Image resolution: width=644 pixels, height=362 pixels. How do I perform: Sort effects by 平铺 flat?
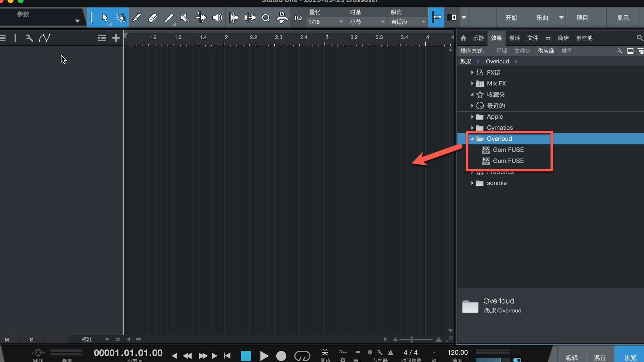coord(501,51)
